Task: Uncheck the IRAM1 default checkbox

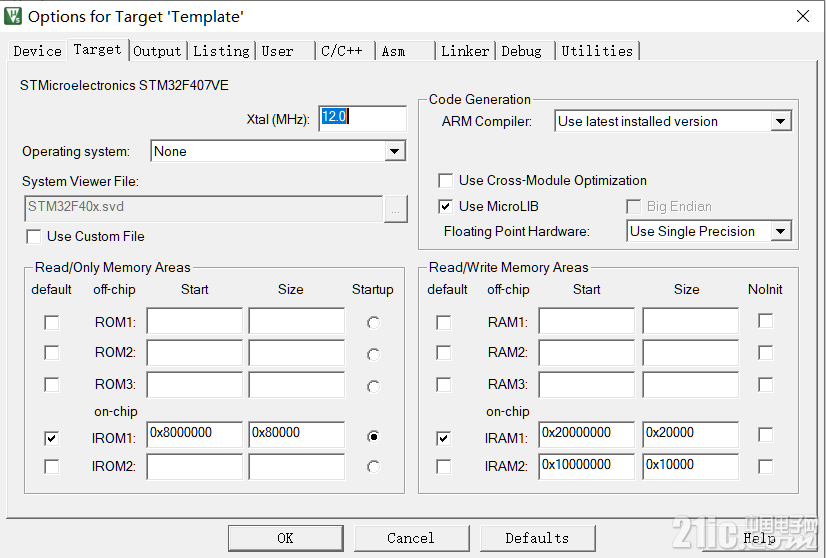Action: click(444, 438)
